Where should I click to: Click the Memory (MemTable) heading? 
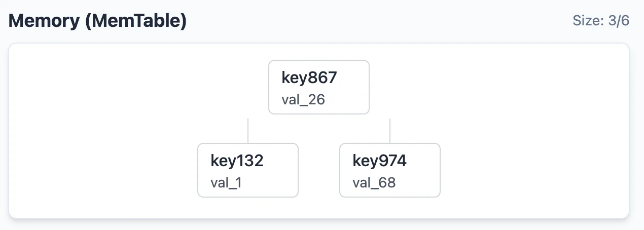[98, 21]
